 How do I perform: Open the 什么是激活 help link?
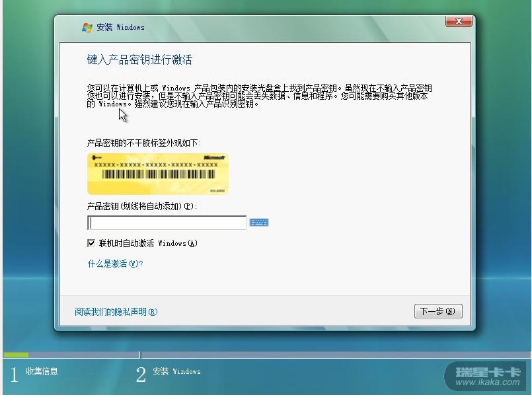[x=116, y=264]
